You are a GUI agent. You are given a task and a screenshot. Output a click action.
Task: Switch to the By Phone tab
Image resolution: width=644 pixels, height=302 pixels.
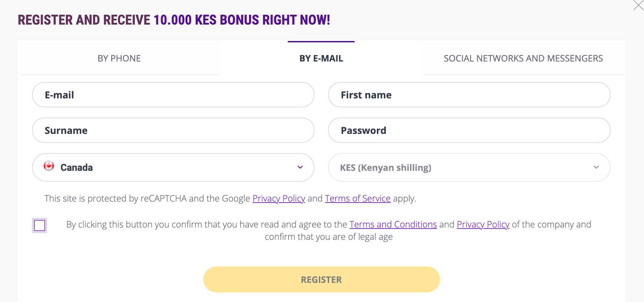(119, 58)
